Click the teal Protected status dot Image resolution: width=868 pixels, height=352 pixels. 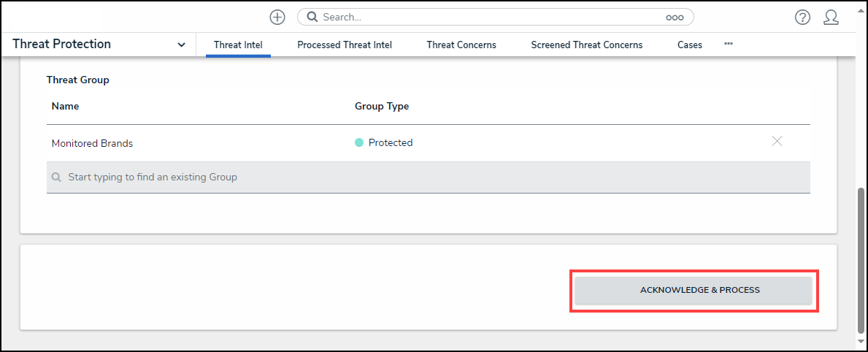point(359,143)
